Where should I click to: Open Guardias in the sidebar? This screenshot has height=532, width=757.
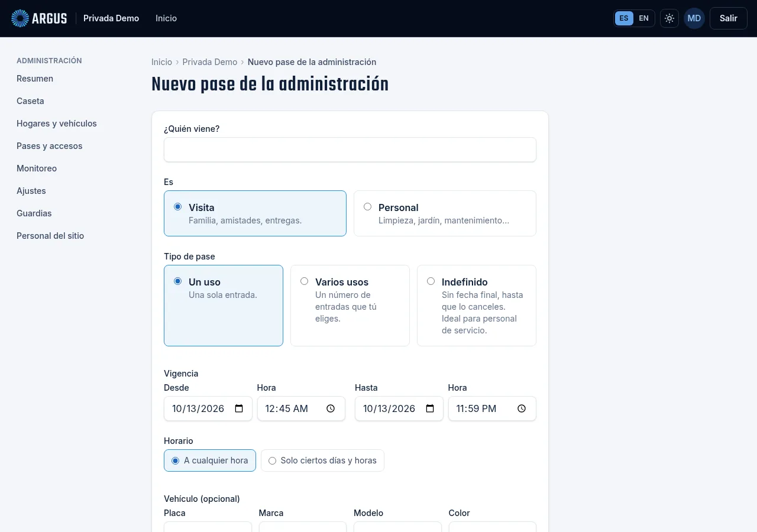point(34,213)
